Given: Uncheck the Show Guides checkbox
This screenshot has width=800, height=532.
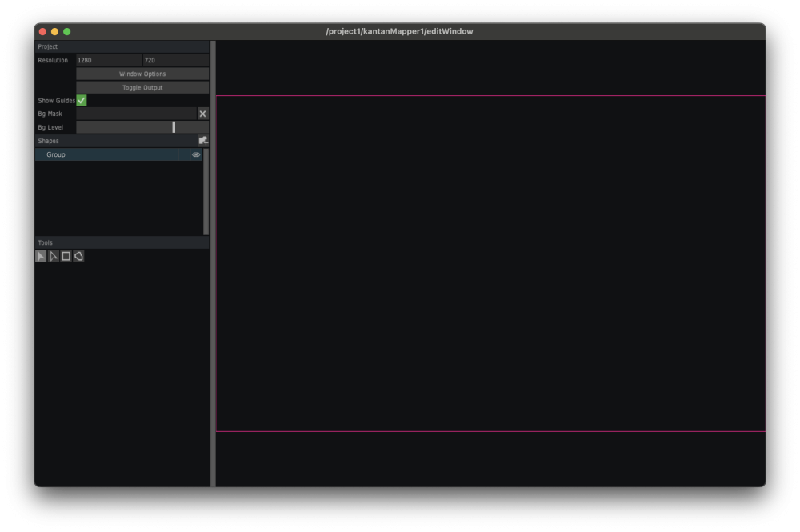Looking at the screenshot, I should pos(82,101).
